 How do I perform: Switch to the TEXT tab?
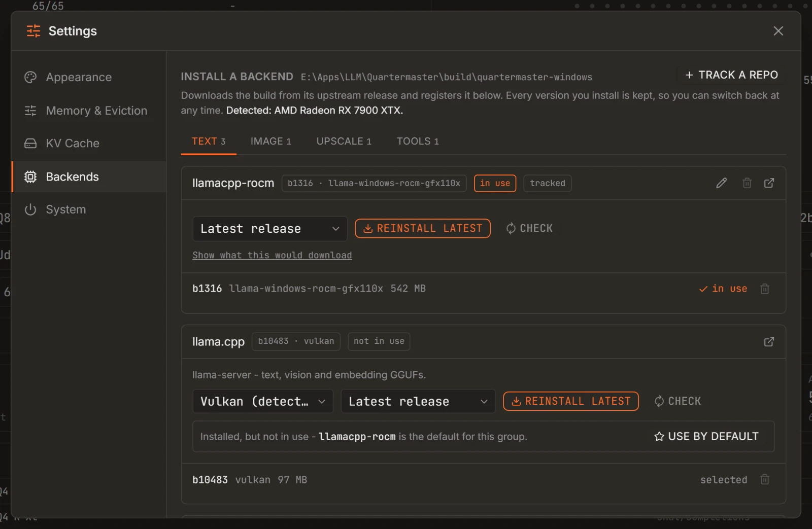click(x=209, y=142)
